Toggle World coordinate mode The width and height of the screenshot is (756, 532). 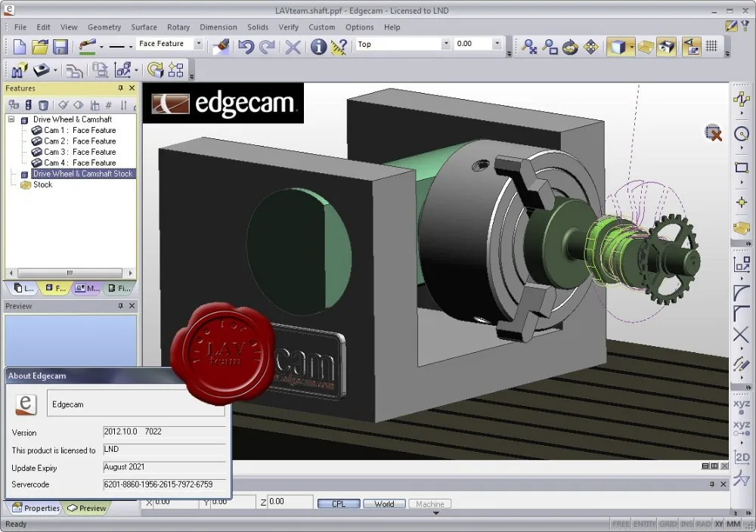click(384, 503)
